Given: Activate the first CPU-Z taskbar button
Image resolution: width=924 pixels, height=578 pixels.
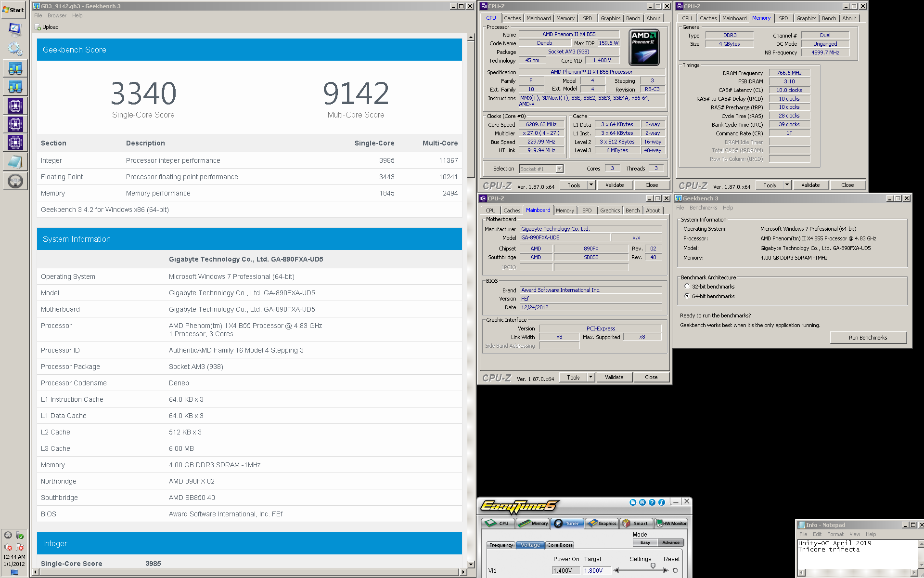Looking at the screenshot, I should click(x=15, y=106).
